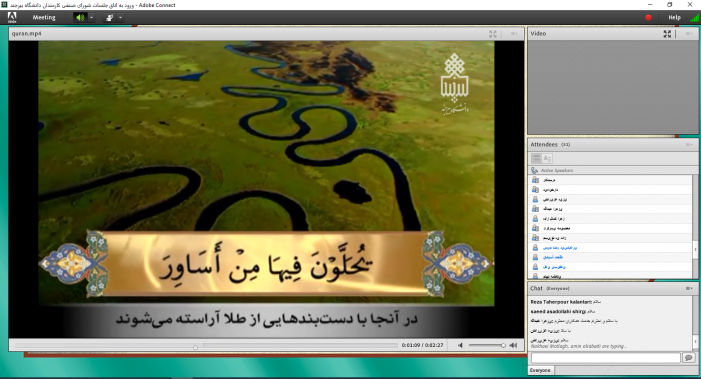The image size is (701, 379).
Task: Click the Active Speakers phone icon
Action: click(x=535, y=170)
